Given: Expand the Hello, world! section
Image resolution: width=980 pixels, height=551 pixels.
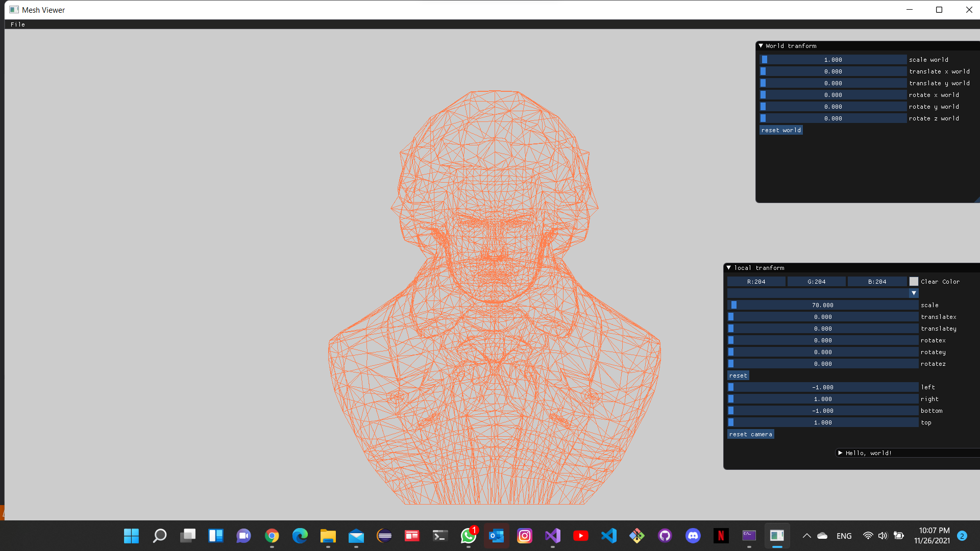Looking at the screenshot, I should 840,453.
